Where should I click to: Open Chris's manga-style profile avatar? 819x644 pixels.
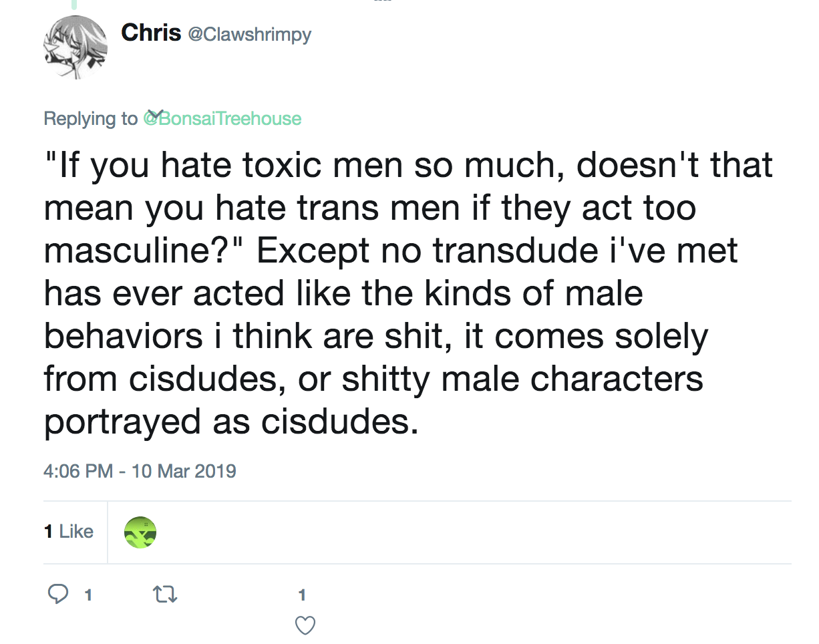click(x=75, y=47)
